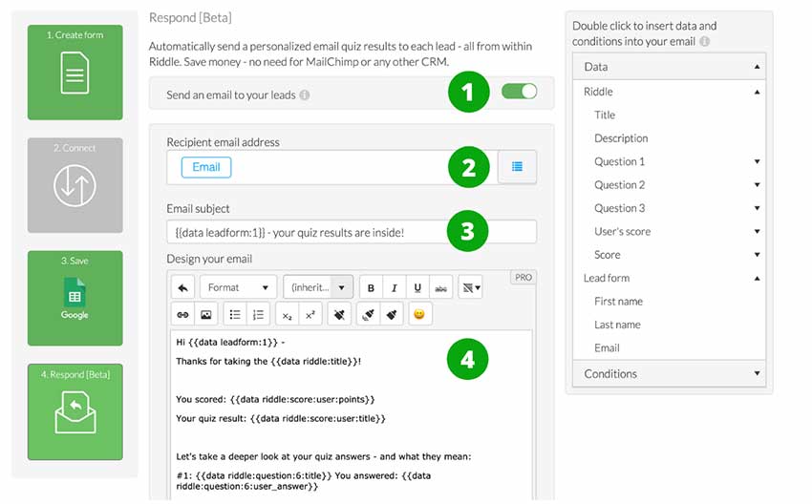The height and width of the screenshot is (504, 812).
Task: Apply subscript formatting
Action: click(x=287, y=315)
